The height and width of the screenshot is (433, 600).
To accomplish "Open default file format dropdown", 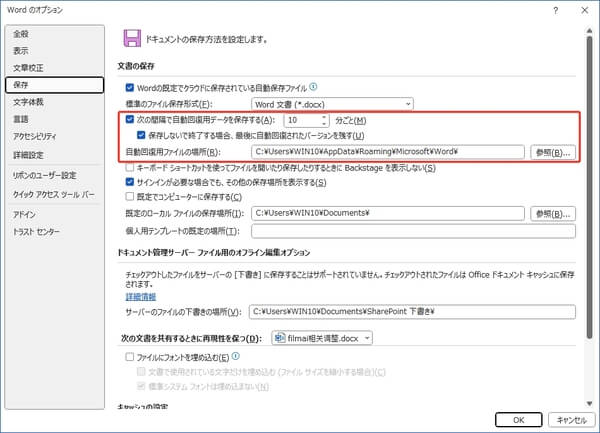I will point(332,104).
